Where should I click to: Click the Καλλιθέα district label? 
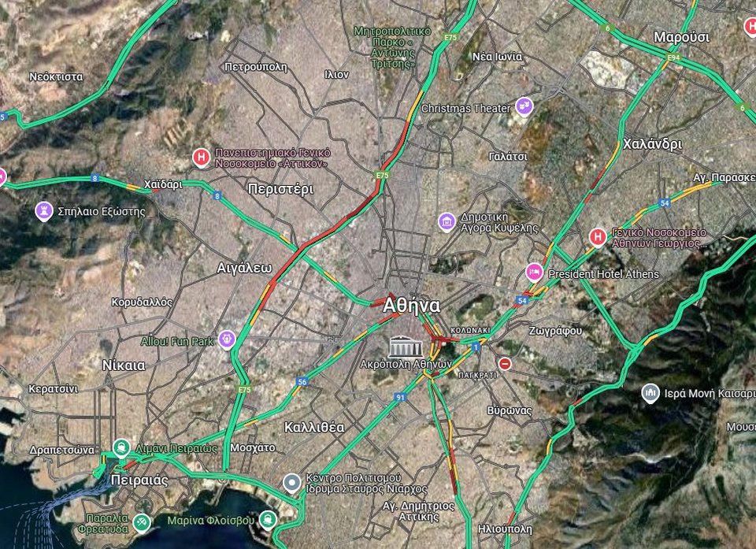313,427
